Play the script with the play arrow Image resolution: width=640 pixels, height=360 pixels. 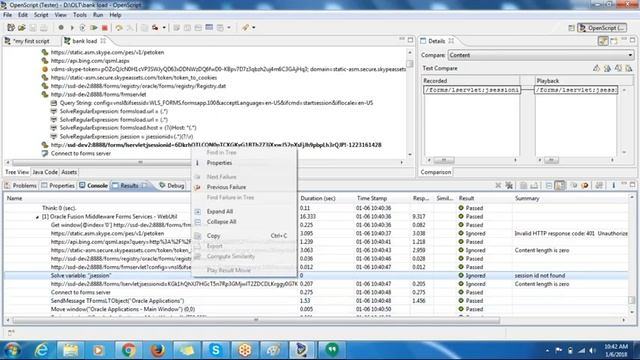[x=72, y=28]
